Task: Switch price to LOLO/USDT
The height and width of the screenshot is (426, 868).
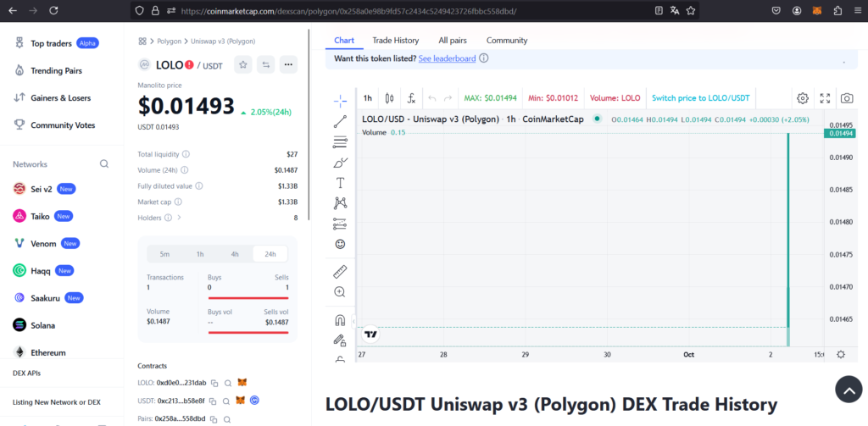Action: tap(700, 98)
